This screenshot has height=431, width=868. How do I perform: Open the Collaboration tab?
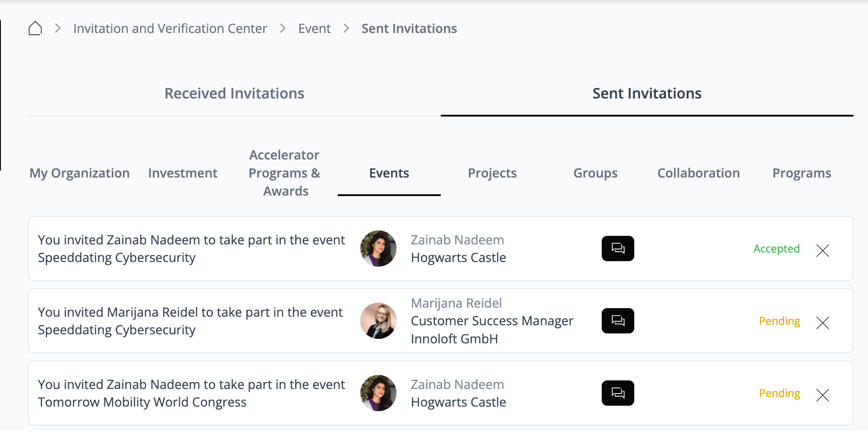tap(698, 173)
